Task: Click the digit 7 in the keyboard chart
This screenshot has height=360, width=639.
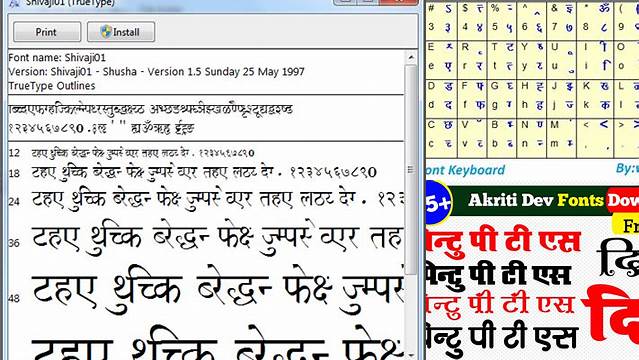Action: 555,27
